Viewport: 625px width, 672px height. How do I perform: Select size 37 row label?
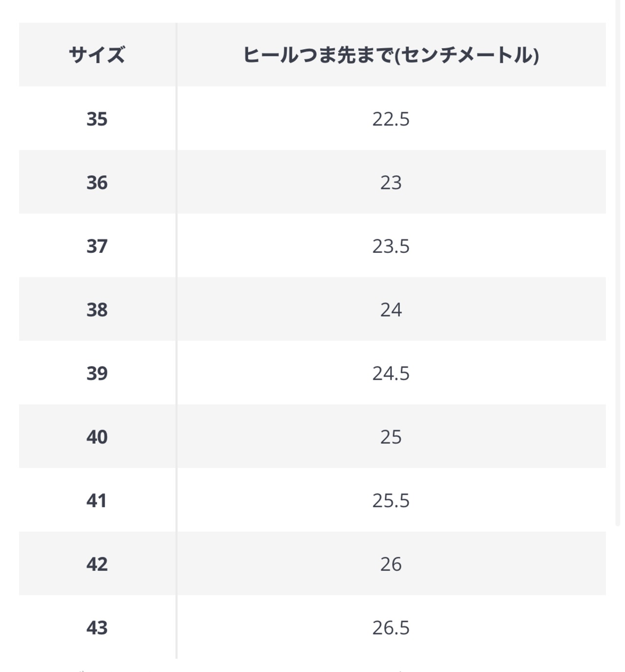tap(97, 245)
